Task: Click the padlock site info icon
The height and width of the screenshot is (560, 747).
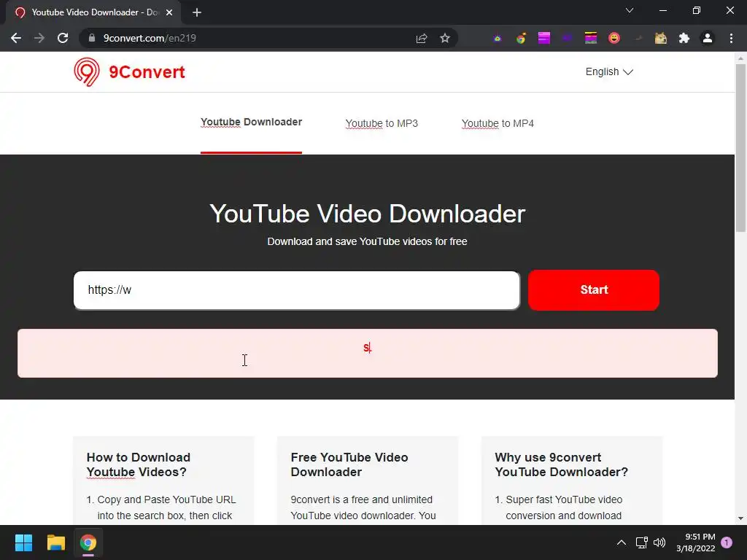Action: pyautogui.click(x=92, y=38)
